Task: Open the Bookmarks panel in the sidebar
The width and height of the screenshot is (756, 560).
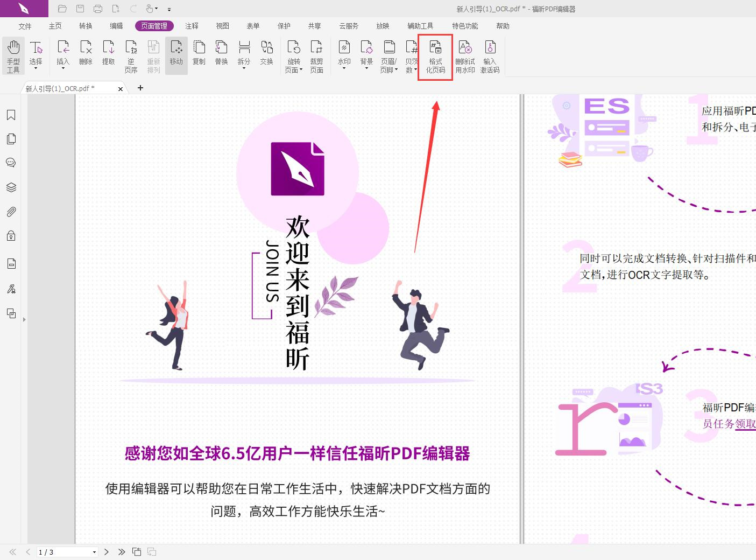Action: (x=11, y=115)
